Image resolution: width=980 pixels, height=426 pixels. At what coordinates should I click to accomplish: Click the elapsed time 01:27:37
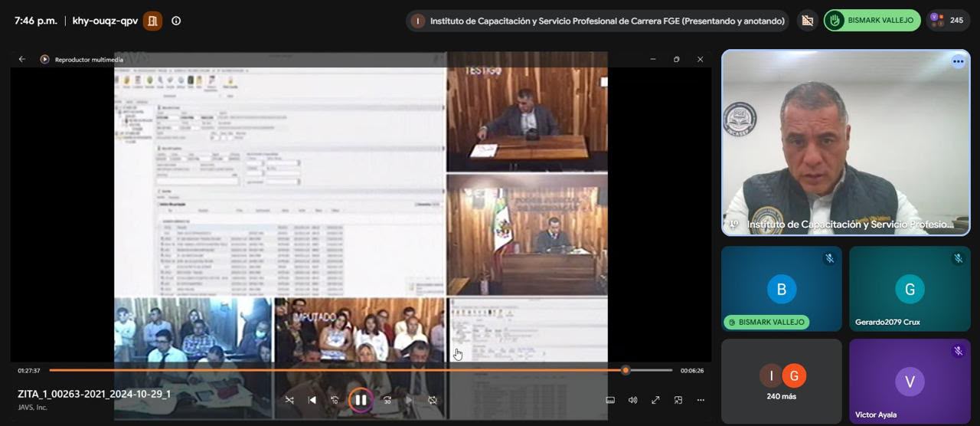(x=29, y=371)
